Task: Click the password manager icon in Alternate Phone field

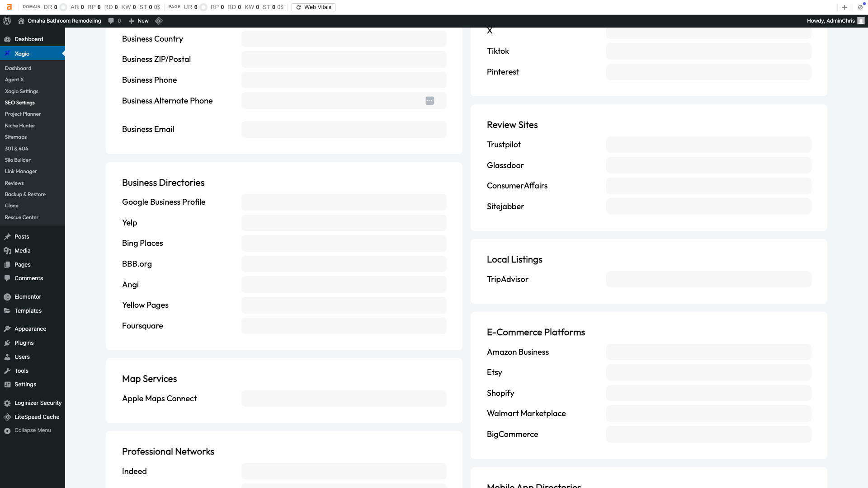Action: point(430,101)
